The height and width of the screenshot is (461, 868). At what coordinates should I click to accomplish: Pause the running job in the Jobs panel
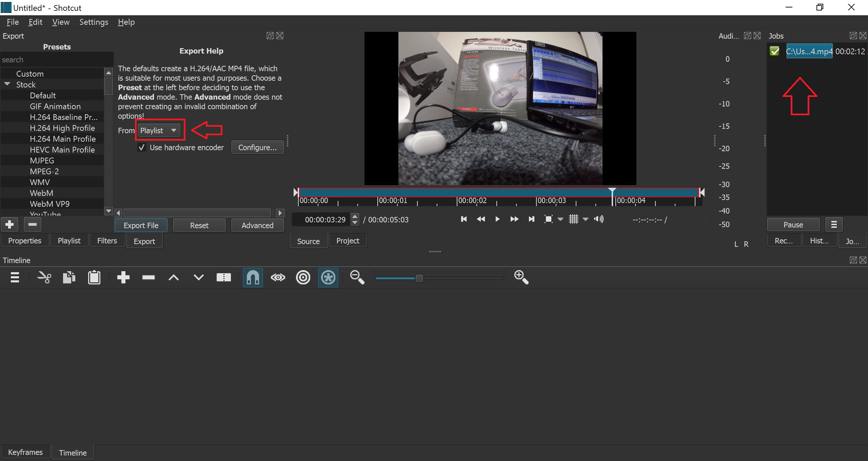[793, 224]
